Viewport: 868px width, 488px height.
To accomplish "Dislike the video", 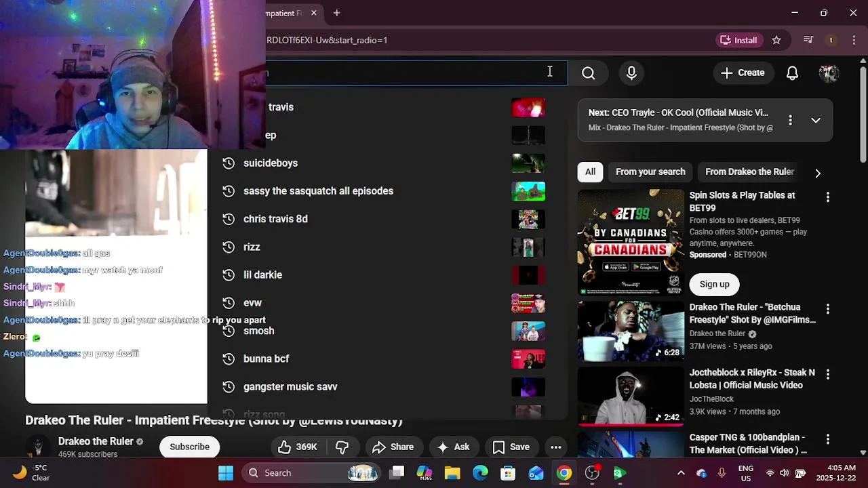I will (342, 447).
